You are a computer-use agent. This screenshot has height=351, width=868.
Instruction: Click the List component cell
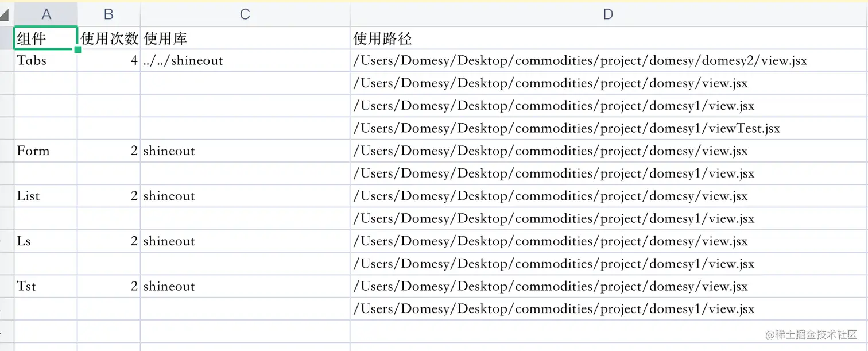pyautogui.click(x=46, y=196)
